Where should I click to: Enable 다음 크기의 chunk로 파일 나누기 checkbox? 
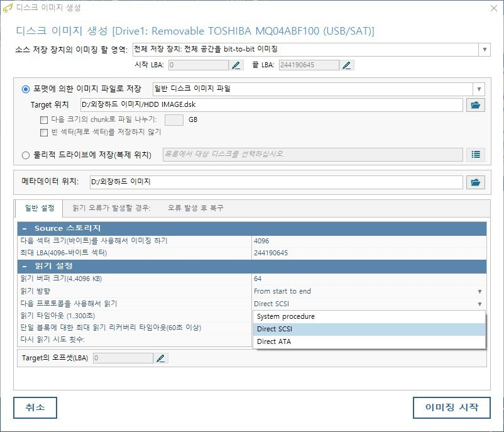(44, 120)
